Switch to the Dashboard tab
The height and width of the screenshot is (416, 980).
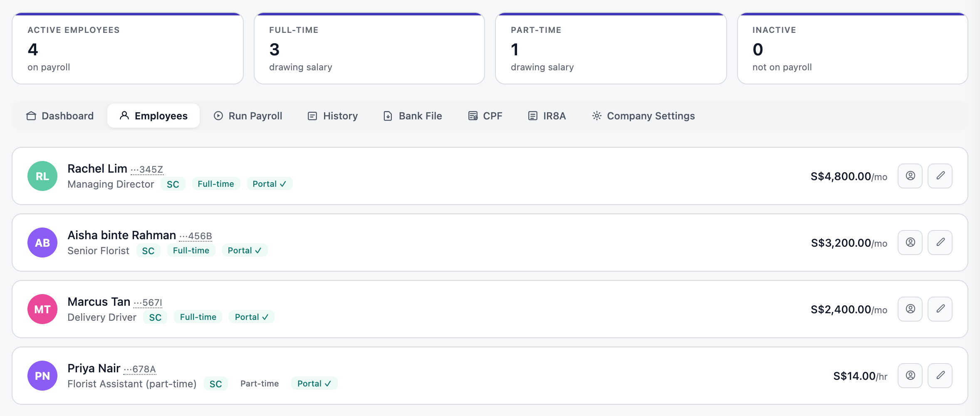click(60, 116)
